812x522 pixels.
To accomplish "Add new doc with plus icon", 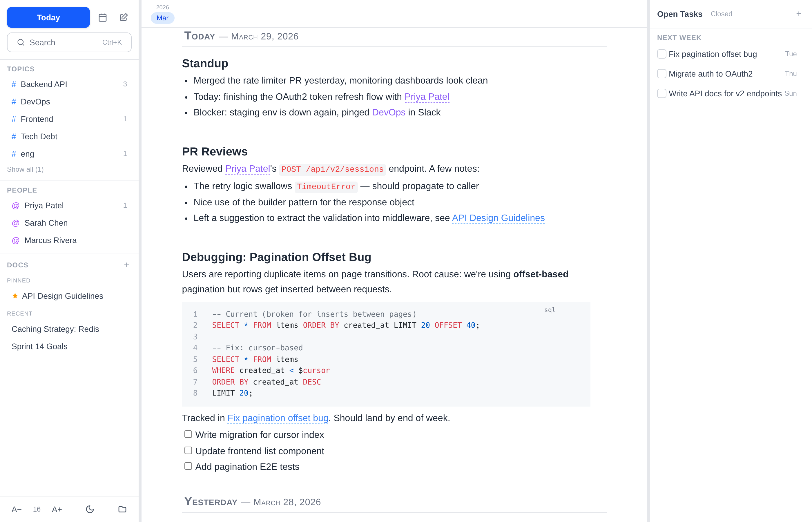I will [126, 265].
